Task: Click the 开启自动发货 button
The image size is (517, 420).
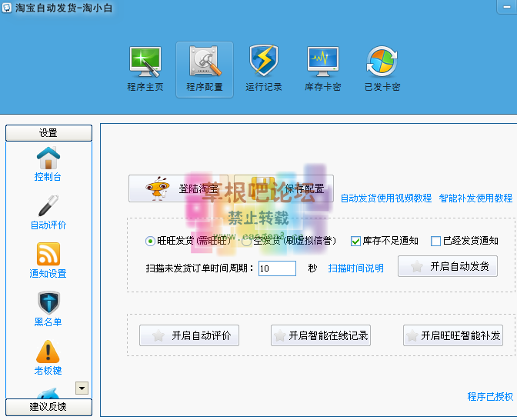Action: pos(448,266)
